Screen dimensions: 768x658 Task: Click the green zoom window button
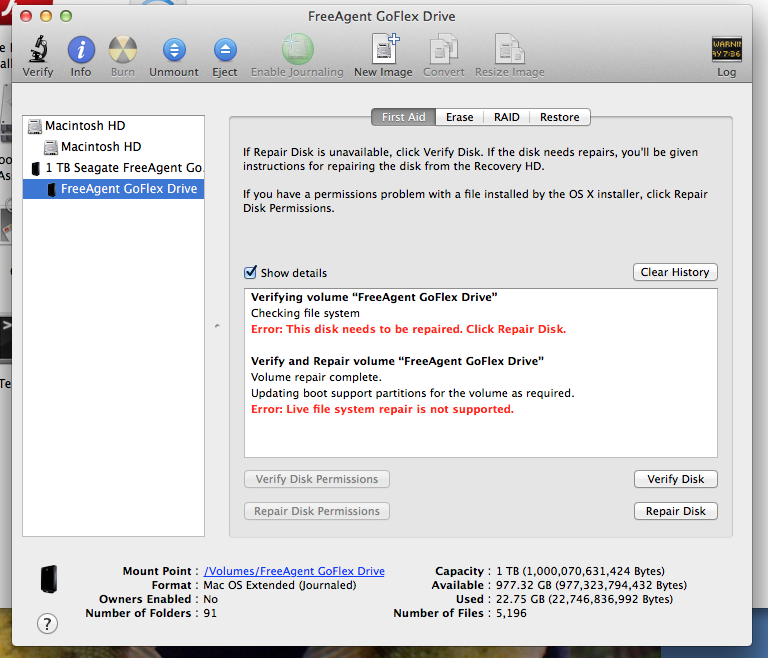pyautogui.click(x=66, y=16)
